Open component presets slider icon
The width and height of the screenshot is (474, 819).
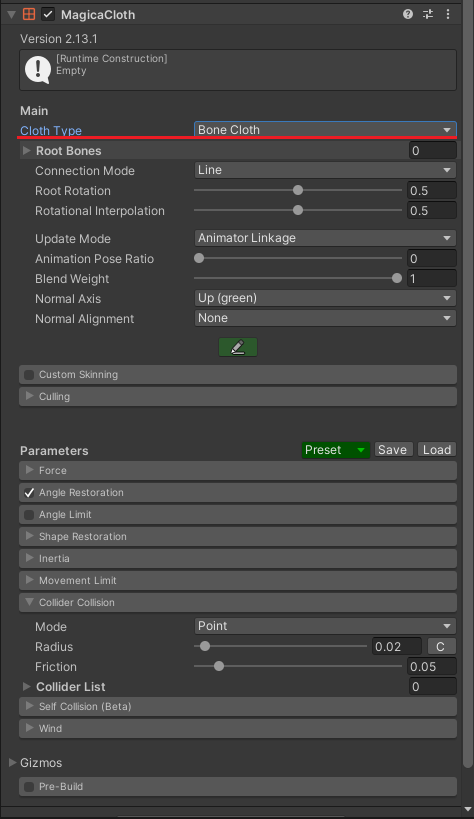[428, 14]
